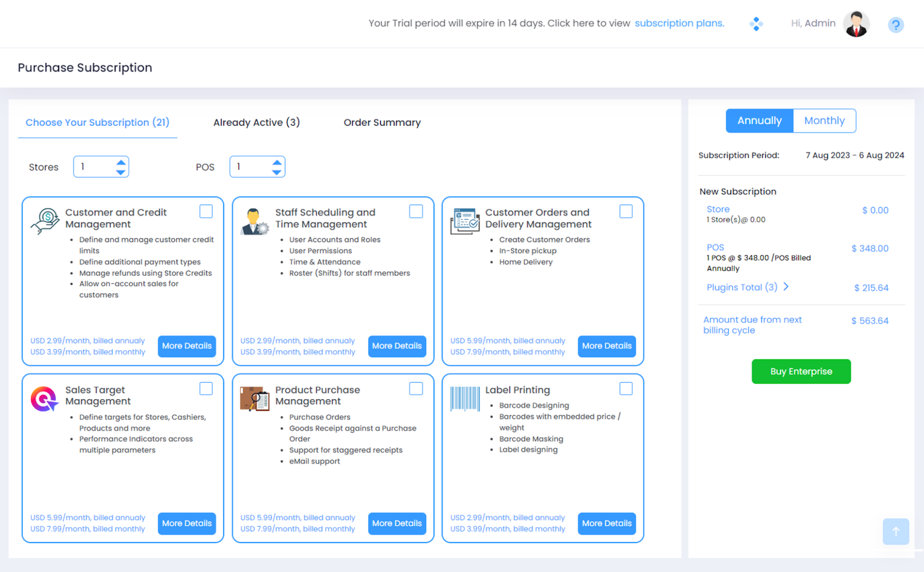Viewport: 924px width, 572px height.
Task: Switch to the Already Active (3) tab
Action: (x=256, y=122)
